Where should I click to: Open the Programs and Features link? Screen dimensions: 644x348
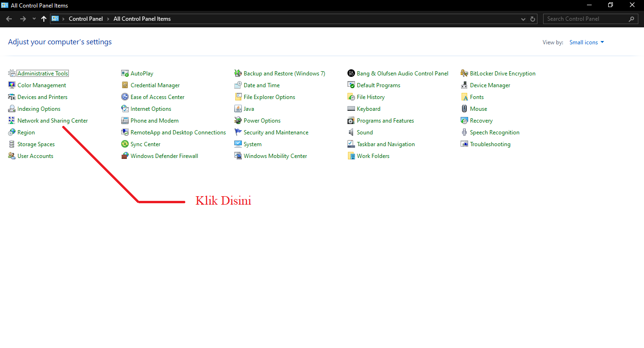tap(385, 121)
